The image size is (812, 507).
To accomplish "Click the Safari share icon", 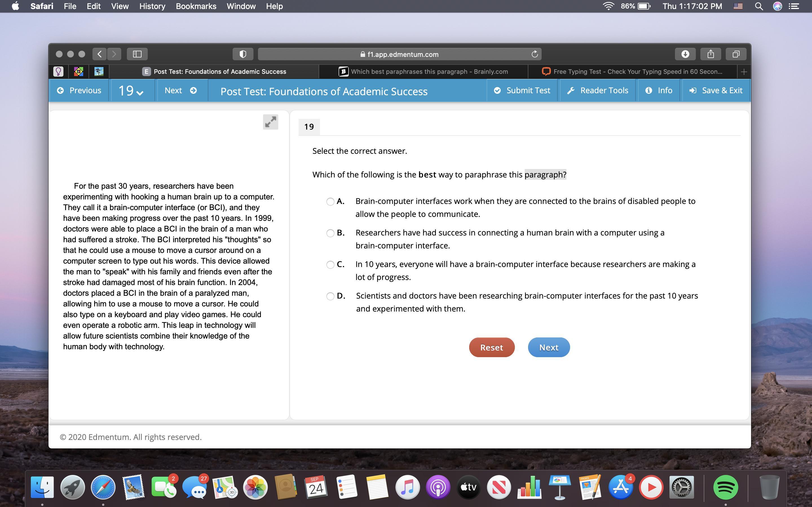I will point(710,54).
